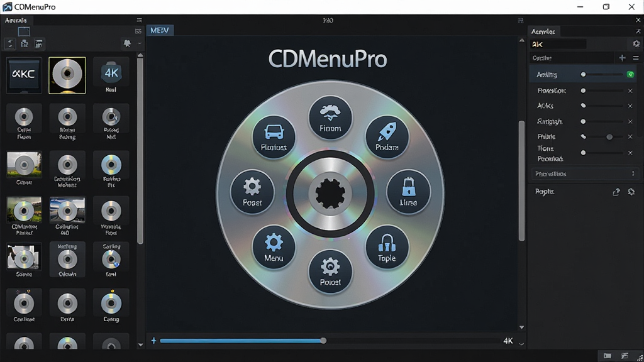Click the Tople headphones button

coord(387,248)
